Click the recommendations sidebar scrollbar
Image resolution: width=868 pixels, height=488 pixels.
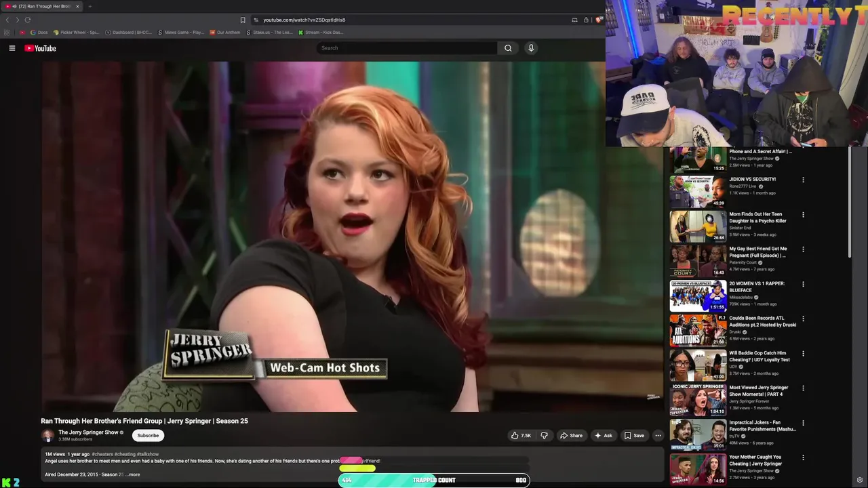pyautogui.click(x=850, y=202)
